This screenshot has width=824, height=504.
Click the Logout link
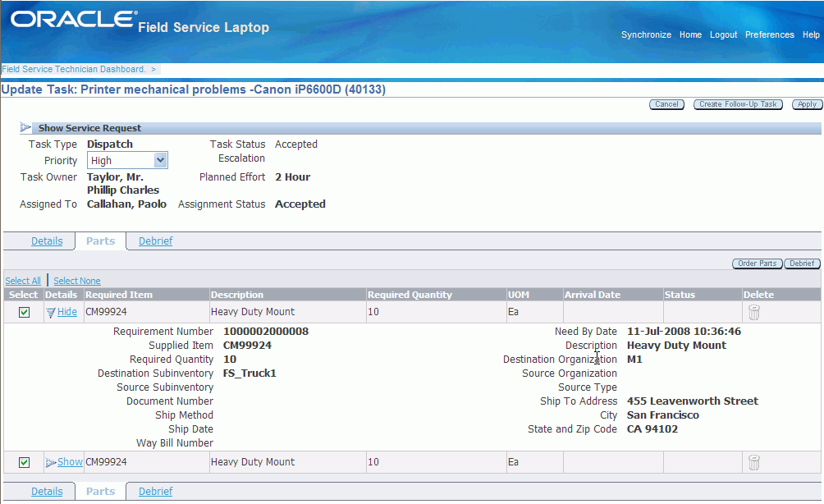tap(723, 34)
